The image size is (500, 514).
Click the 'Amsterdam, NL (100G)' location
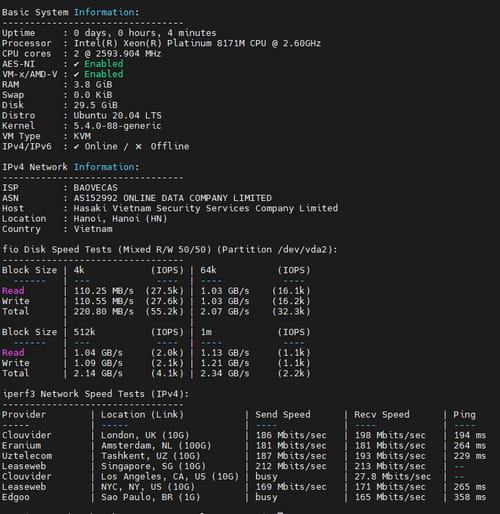point(156,446)
